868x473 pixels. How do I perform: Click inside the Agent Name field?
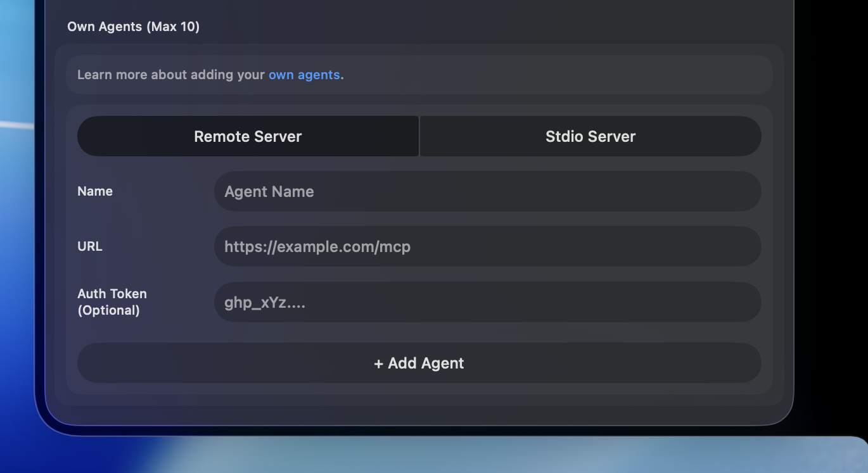click(x=488, y=191)
